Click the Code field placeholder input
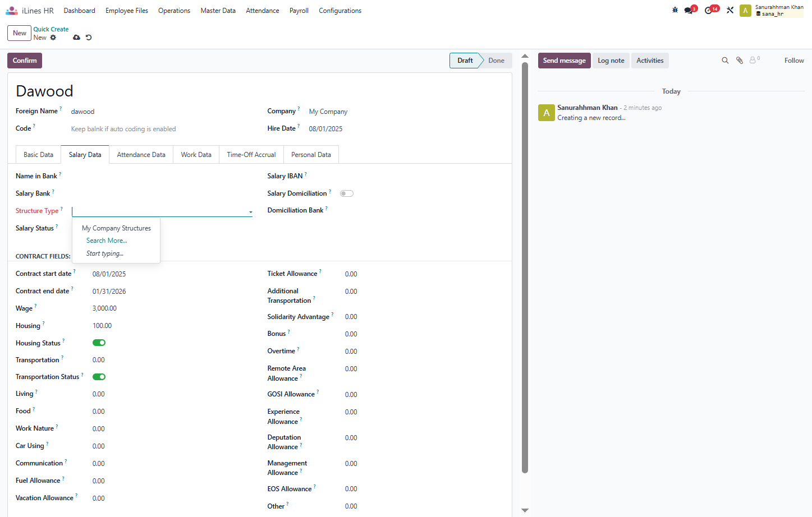Image resolution: width=812 pixels, height=517 pixels. point(162,129)
